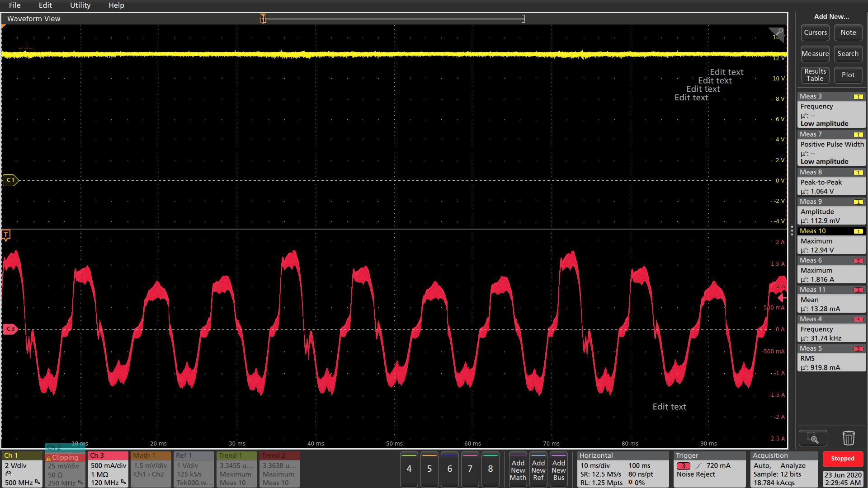868x488 pixels.
Task: Open the Trend 2 badge
Action: tap(280, 469)
